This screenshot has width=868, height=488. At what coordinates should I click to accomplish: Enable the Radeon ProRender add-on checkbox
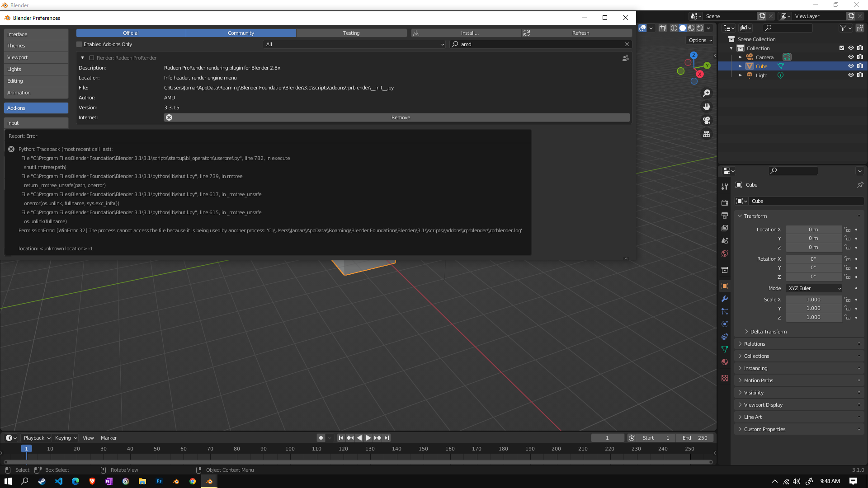pyautogui.click(x=92, y=58)
